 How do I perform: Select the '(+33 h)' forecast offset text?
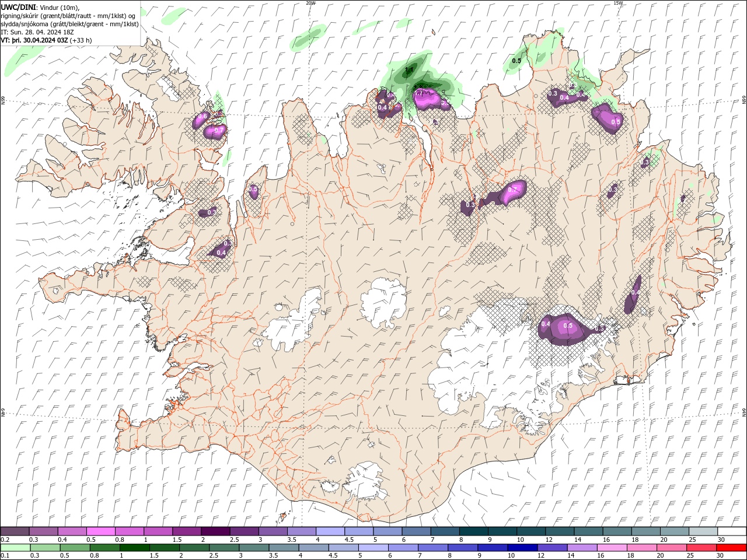(81, 40)
